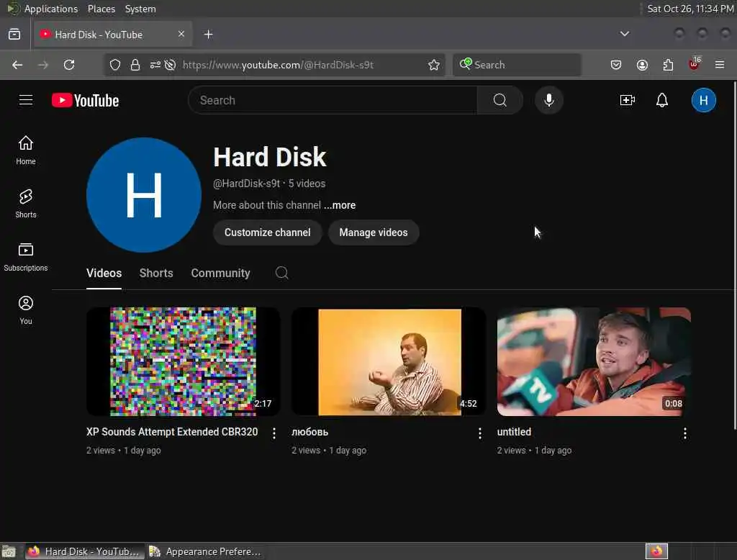Image resolution: width=737 pixels, height=560 pixels.
Task: Open the notifications bell
Action: pyautogui.click(x=662, y=100)
